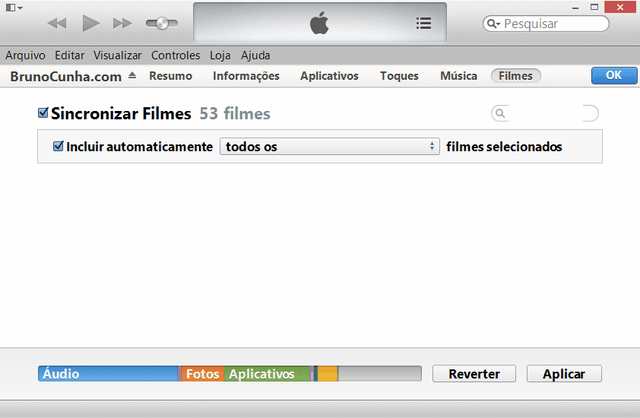Switch to the Resumo tab
This screenshot has height=418, width=640.
point(171,76)
